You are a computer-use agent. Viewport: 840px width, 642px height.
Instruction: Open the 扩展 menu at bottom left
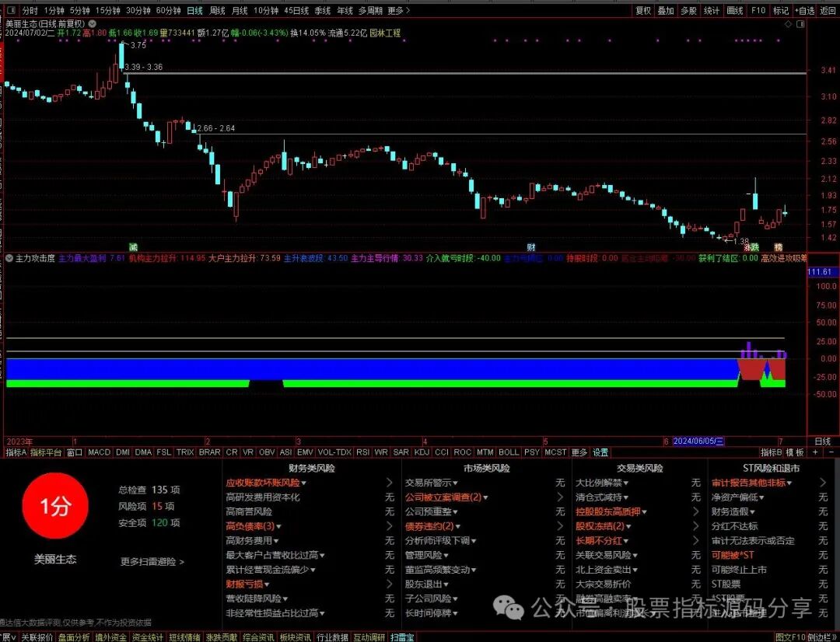click(8, 637)
